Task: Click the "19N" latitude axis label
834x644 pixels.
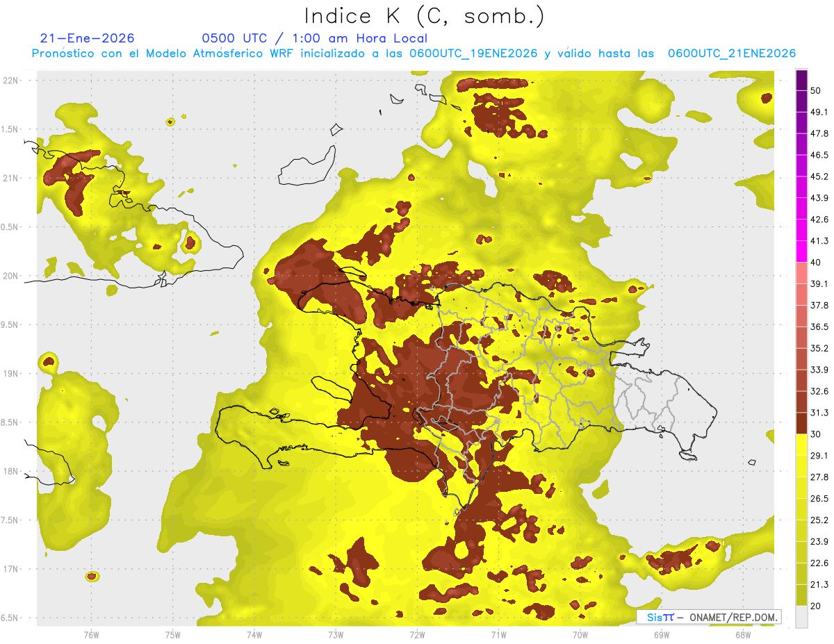Action: (11, 374)
